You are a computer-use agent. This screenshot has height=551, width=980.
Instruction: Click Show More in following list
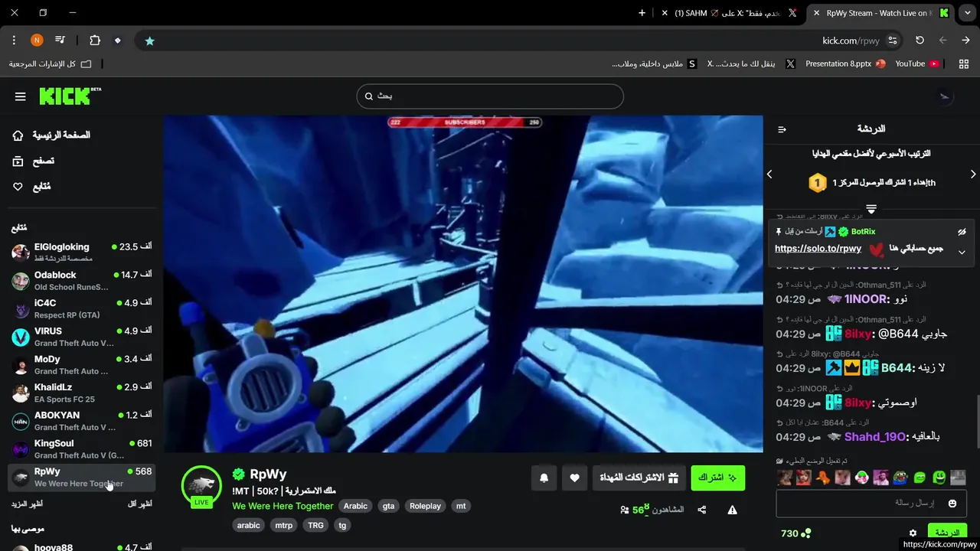(27, 504)
